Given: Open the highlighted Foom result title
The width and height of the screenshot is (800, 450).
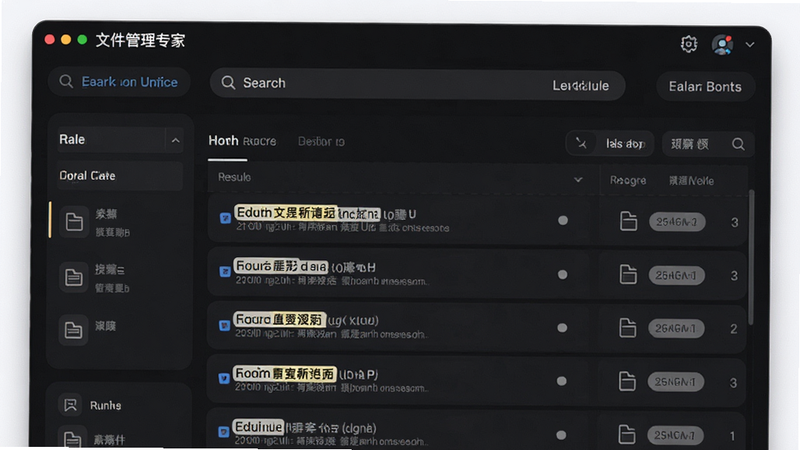Looking at the screenshot, I should [x=285, y=373].
